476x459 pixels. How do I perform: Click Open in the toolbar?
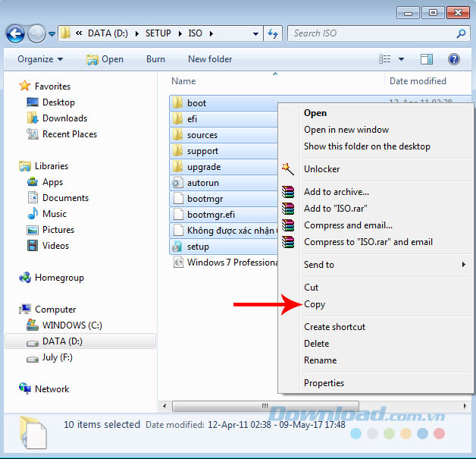(x=105, y=59)
